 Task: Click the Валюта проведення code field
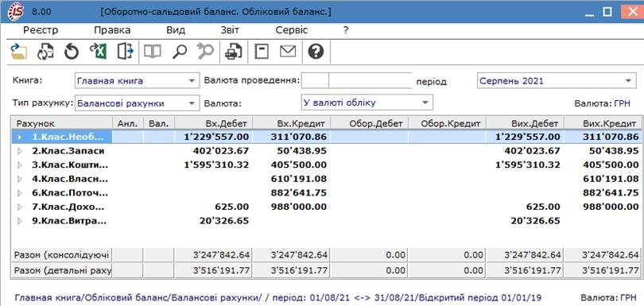[315, 80]
